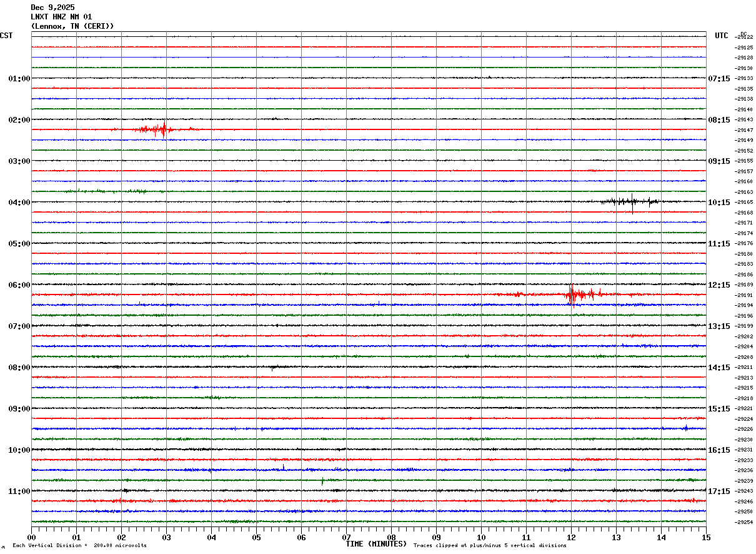756x554 pixels.
Task: Click the '03' minute tick label
Action: (166, 537)
